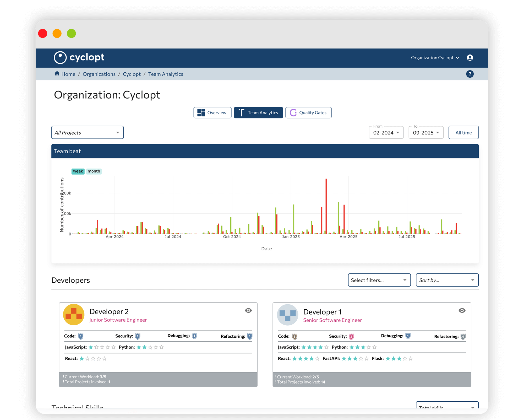The image size is (524, 420).
Task: Click the Home breadcrumb house icon
Action: point(57,74)
